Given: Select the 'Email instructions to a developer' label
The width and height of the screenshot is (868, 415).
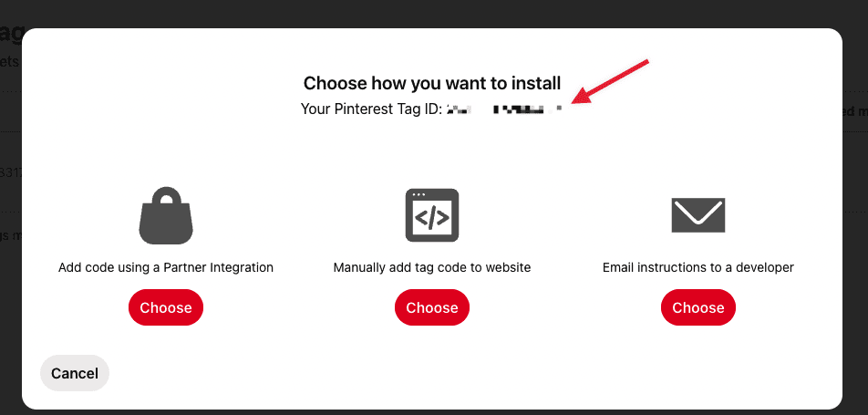Looking at the screenshot, I should [698, 267].
